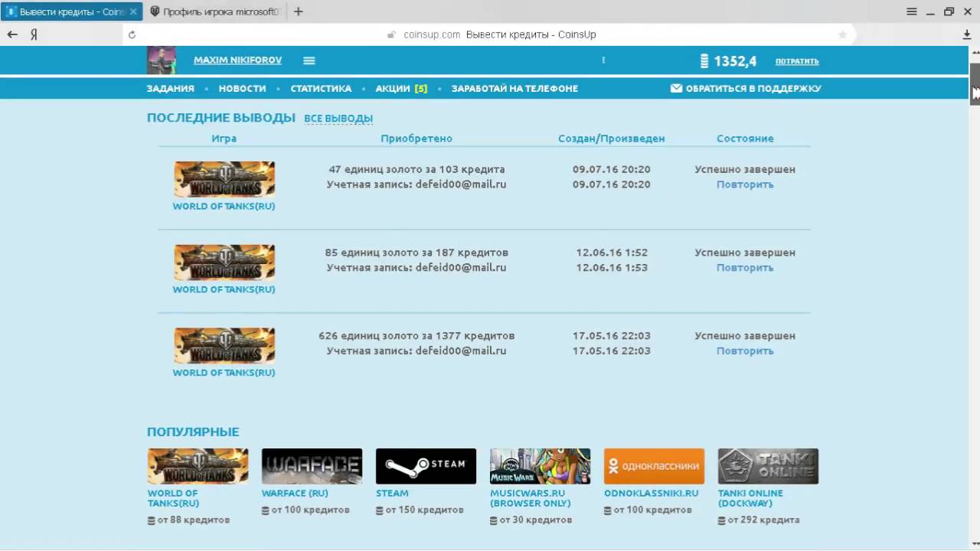The height and width of the screenshot is (551, 980).
Task: Switch to 'Профиль игрока' browser tab
Action: pyautogui.click(x=215, y=11)
